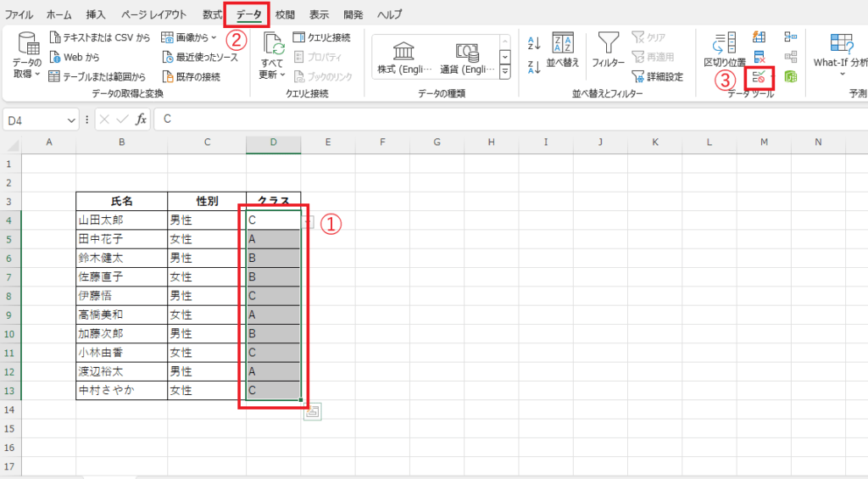The height and width of the screenshot is (479, 868).
Task: Open the クエリと接続 pane
Action: (321, 37)
